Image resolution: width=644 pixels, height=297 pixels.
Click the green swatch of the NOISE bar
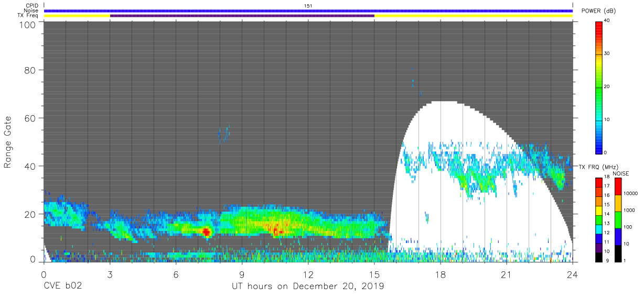tap(618, 219)
